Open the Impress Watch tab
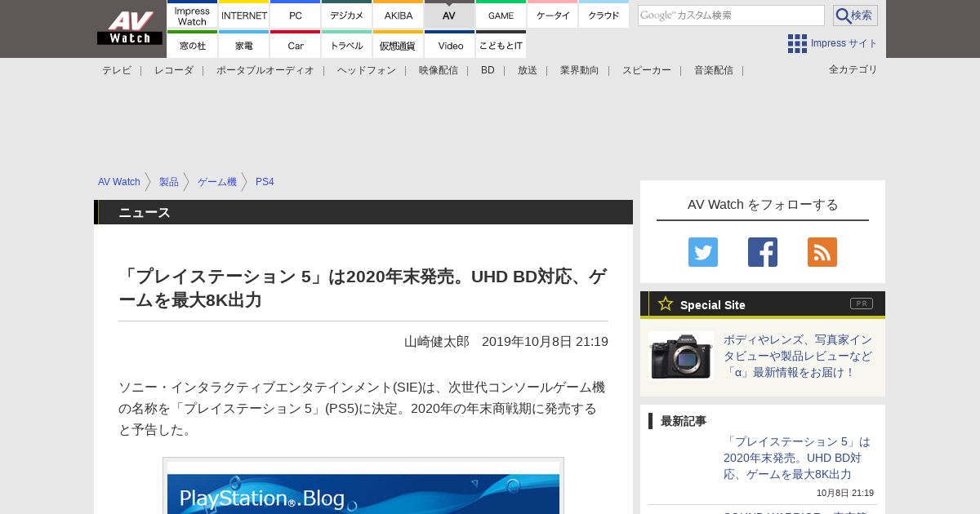 (x=192, y=15)
